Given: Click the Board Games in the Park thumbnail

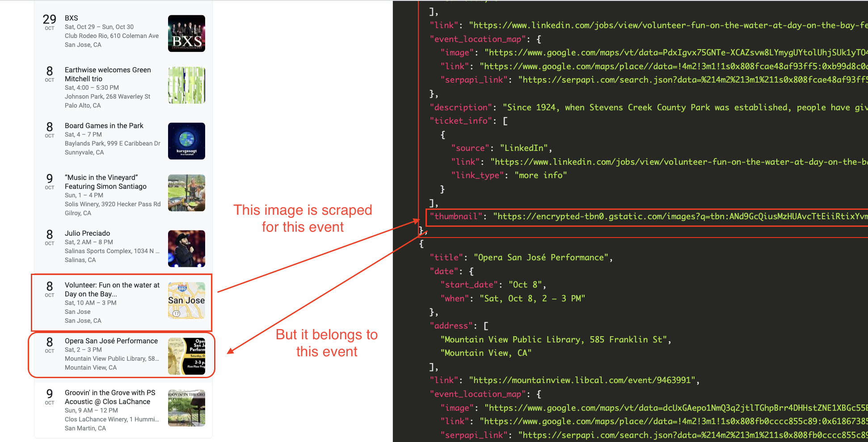Looking at the screenshot, I should 186,141.
